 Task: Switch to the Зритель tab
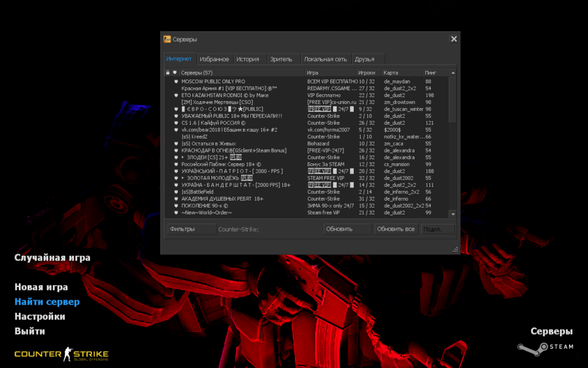coord(284,59)
